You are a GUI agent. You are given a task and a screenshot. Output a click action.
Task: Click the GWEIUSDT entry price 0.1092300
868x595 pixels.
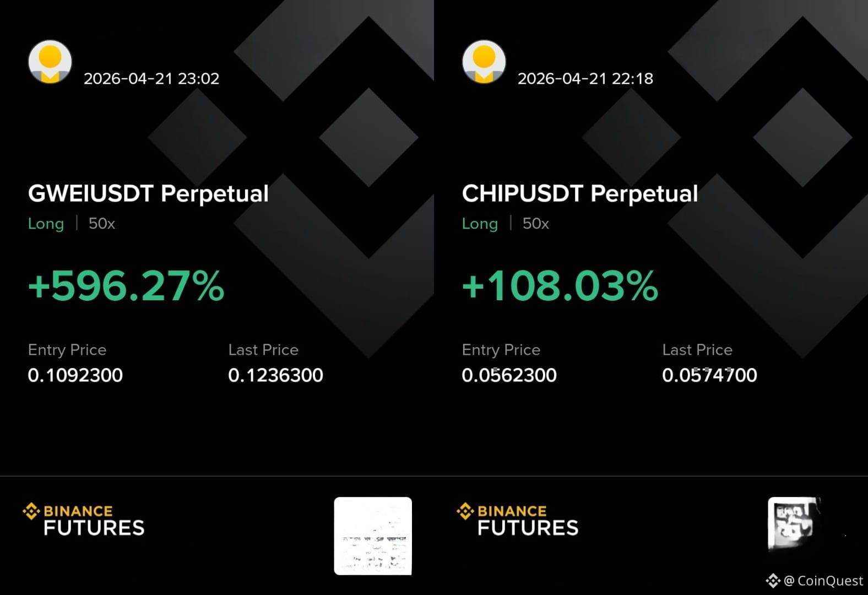[75, 375]
